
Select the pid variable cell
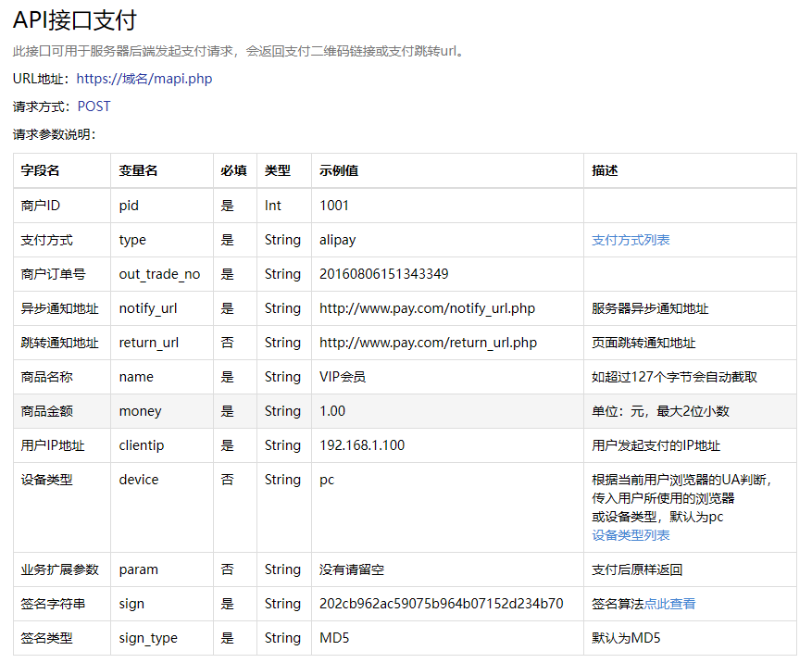(127, 206)
